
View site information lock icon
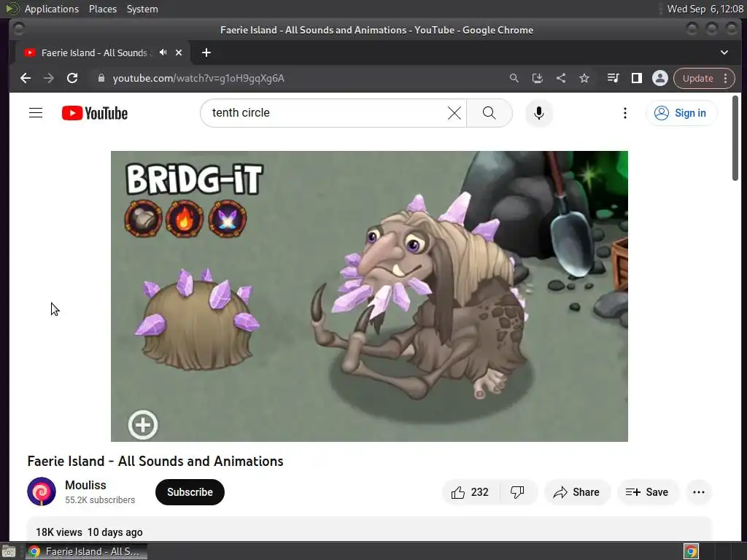tap(101, 78)
